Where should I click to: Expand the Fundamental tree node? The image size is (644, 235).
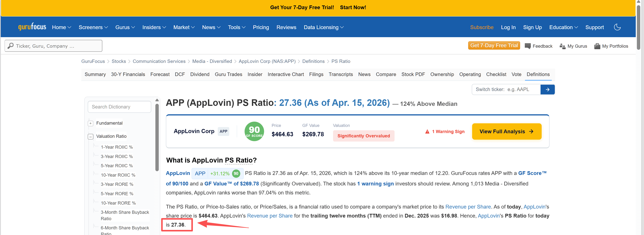[91, 123]
